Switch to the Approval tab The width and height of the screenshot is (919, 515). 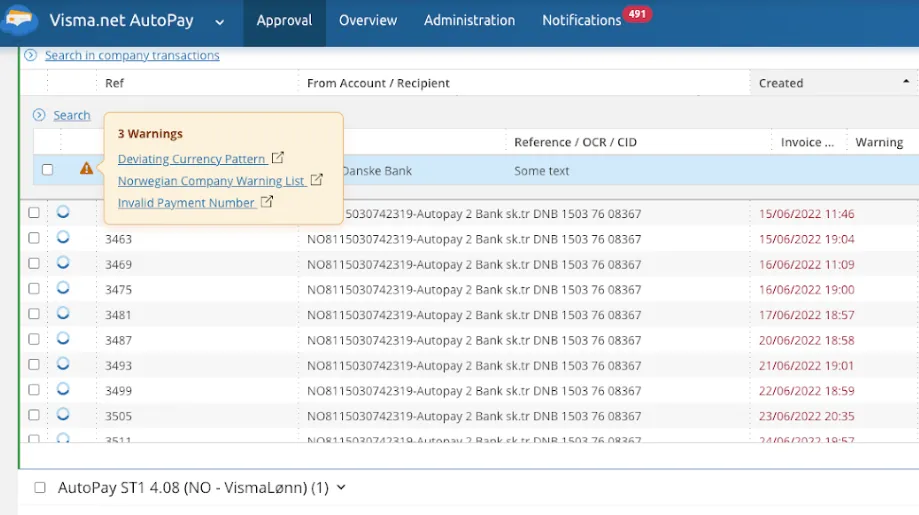coord(284,21)
